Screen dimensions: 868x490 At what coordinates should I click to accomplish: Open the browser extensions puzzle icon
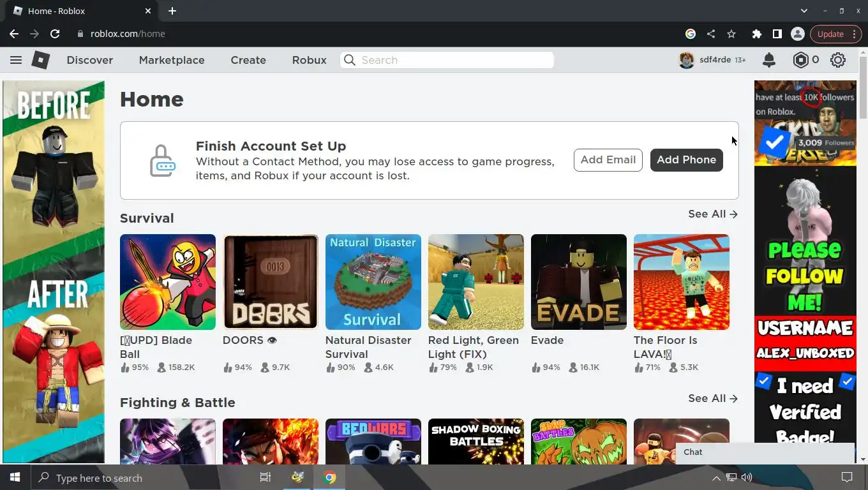click(756, 34)
